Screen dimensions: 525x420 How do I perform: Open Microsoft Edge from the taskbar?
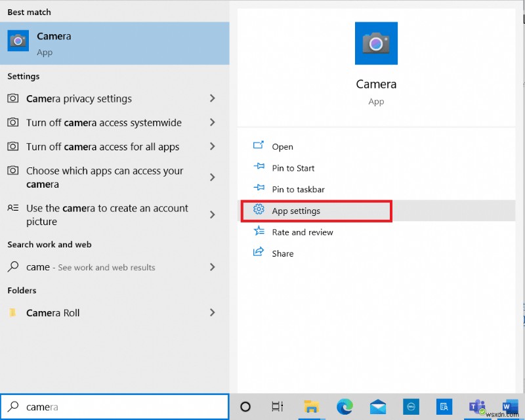(344, 406)
